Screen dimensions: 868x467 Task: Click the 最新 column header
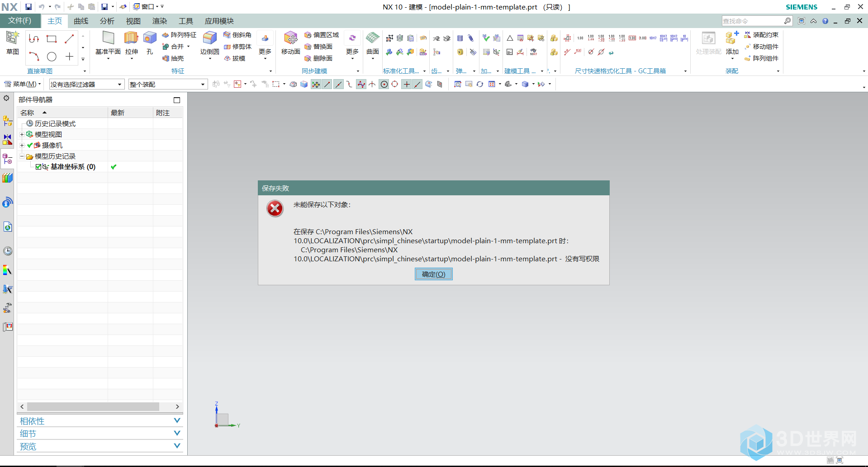130,113
